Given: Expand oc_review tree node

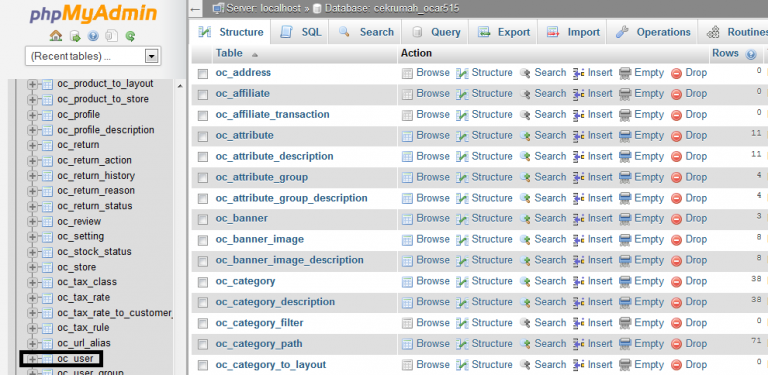Looking at the screenshot, I should (x=33, y=222).
